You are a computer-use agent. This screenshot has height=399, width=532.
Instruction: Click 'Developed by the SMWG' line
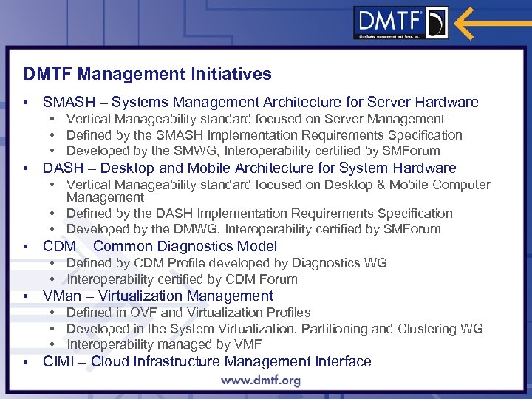[x=253, y=151]
